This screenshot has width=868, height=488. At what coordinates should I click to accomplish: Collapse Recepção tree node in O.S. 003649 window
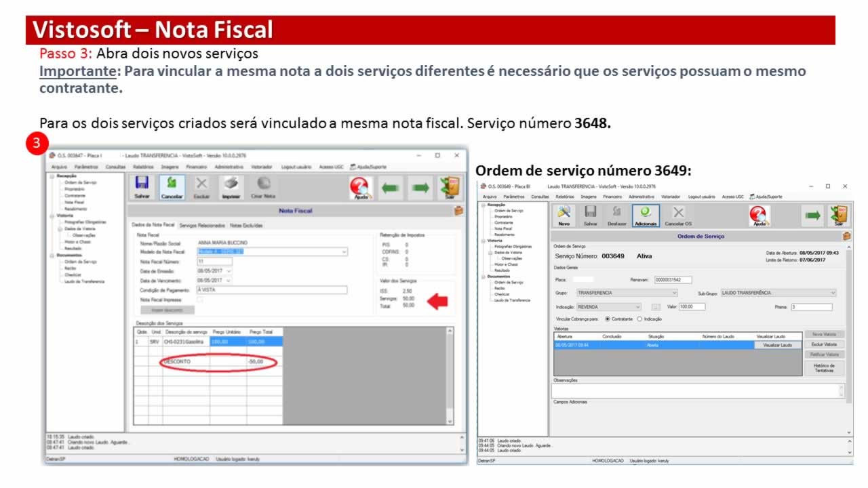[x=484, y=204]
